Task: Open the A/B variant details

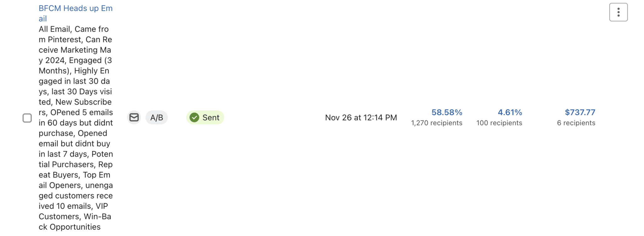Action: 156,117
